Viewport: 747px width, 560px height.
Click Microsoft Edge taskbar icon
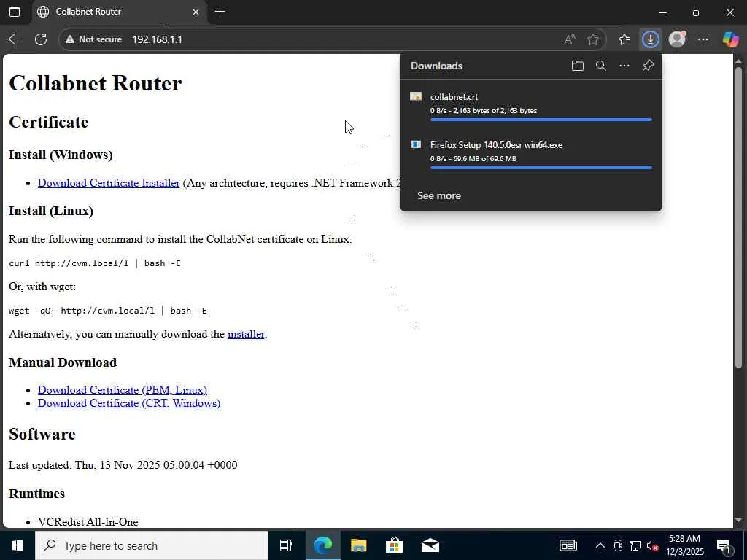point(322,545)
